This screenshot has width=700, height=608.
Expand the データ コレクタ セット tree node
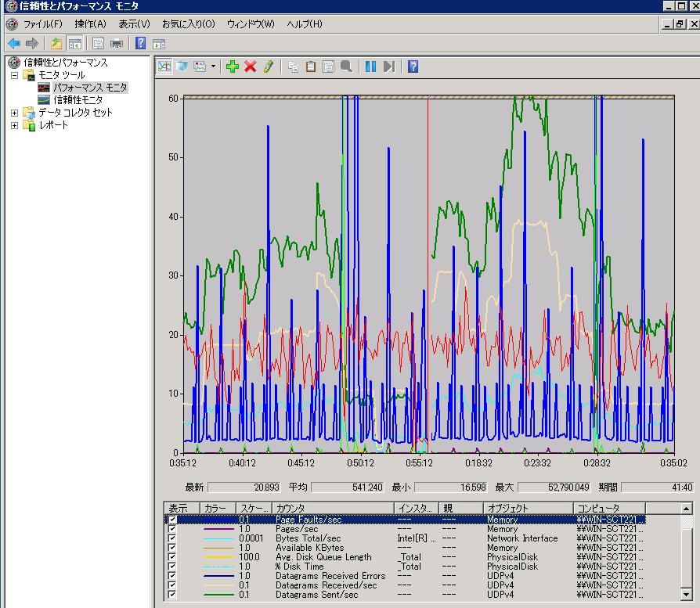coord(14,113)
